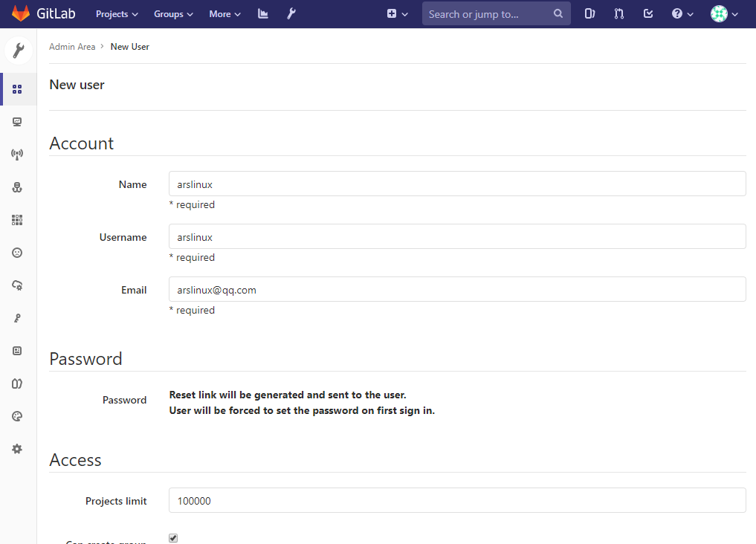This screenshot has width=756, height=544.
Task: Edit the Name field with arslinux
Action: point(457,184)
